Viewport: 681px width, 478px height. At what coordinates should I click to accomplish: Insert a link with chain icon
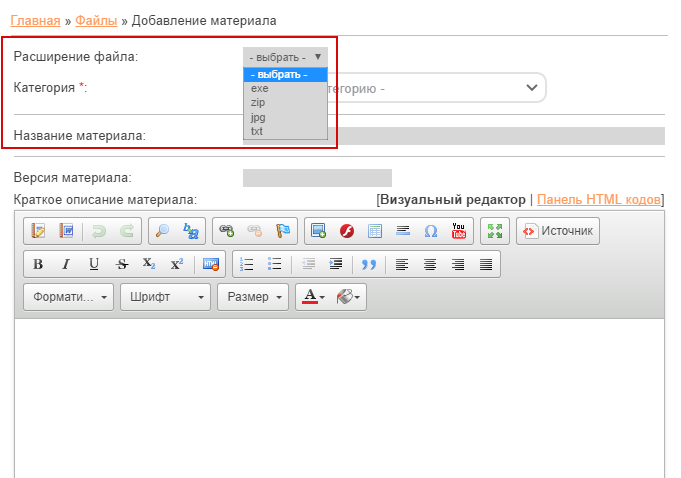tap(227, 231)
